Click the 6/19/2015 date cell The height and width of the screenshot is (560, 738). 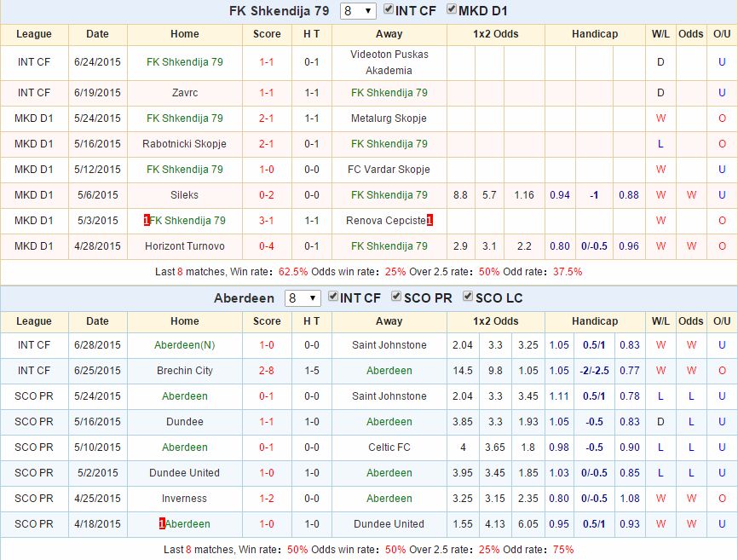click(x=97, y=93)
